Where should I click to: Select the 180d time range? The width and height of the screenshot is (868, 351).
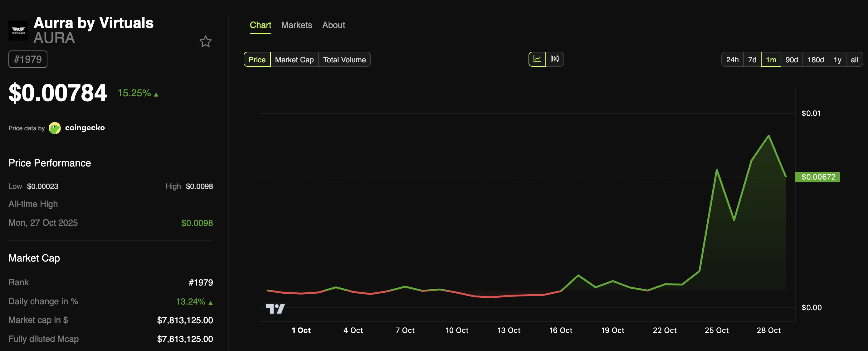click(x=816, y=59)
